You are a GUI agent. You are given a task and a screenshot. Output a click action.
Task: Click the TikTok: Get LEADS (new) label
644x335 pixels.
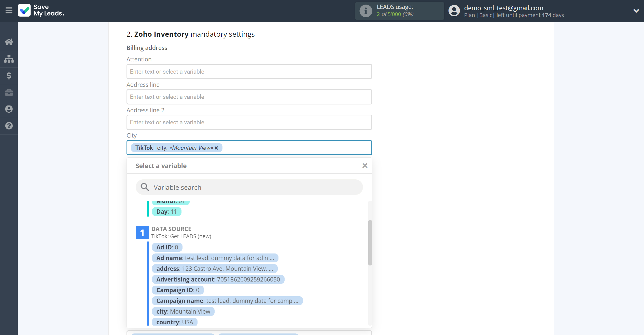pos(181,236)
